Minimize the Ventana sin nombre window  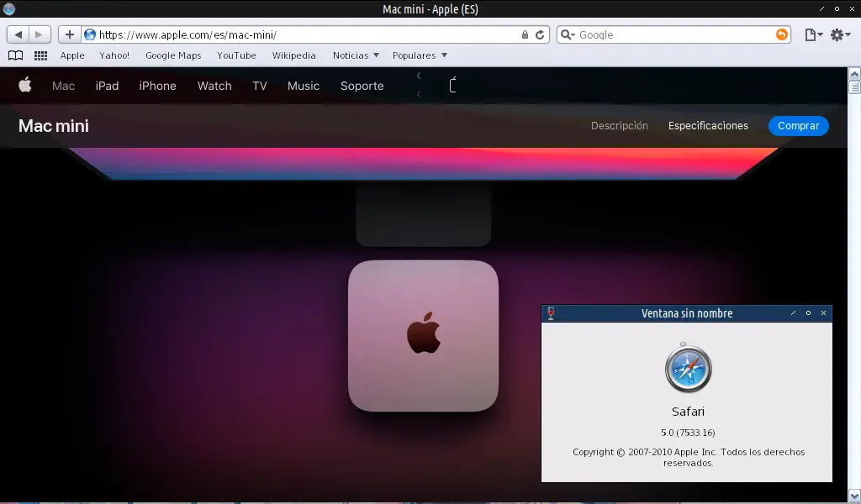[793, 313]
